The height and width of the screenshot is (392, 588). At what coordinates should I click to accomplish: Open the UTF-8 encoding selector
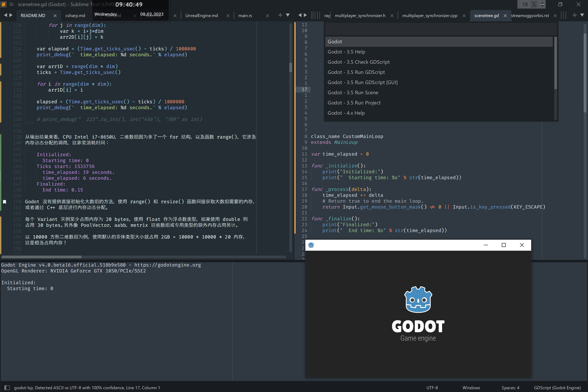pyautogui.click(x=432, y=387)
